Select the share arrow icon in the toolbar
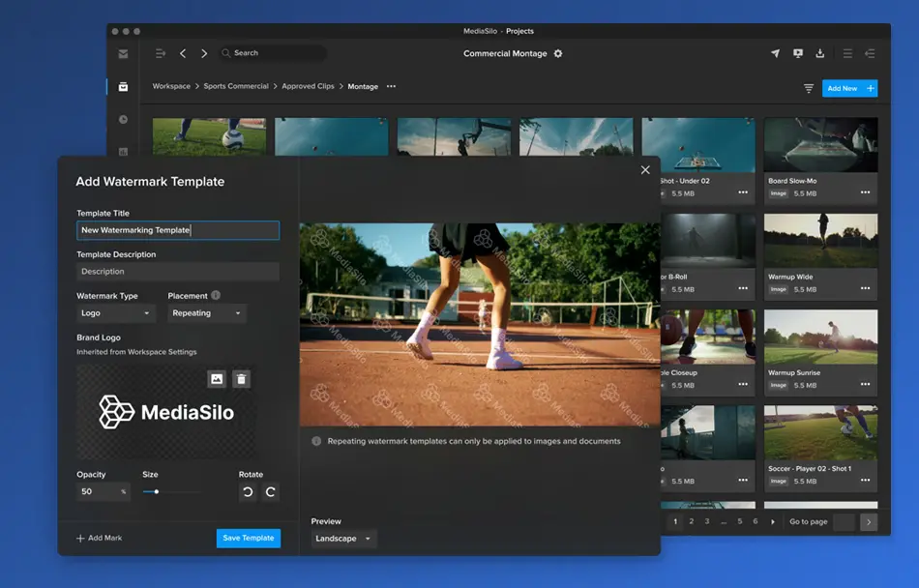The width and height of the screenshot is (919, 588). coord(775,53)
